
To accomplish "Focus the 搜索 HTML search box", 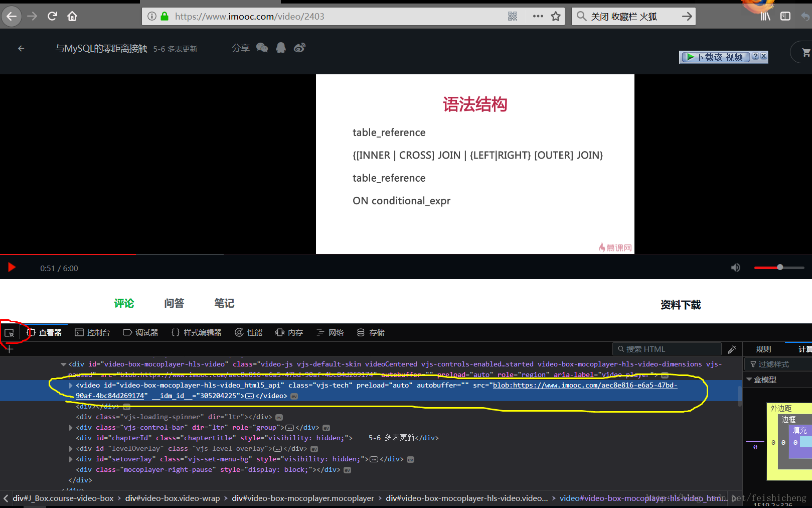I will click(x=667, y=349).
